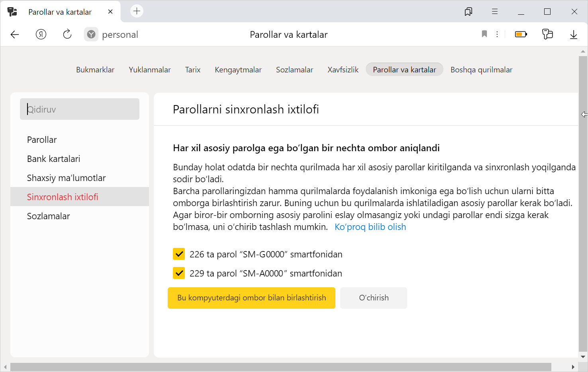Screen dimensions: 588x372
Task: Open Yandex home via the Я icon
Action: (x=41, y=35)
